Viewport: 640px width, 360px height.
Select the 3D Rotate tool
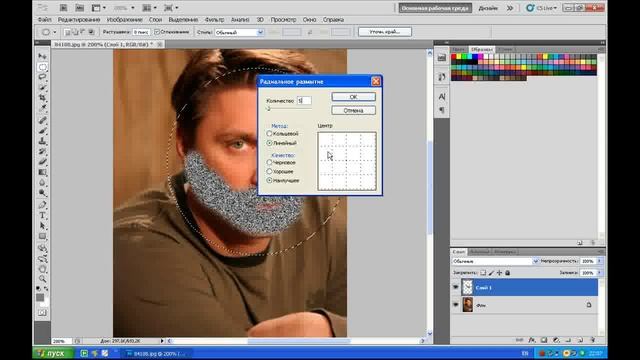coord(42,248)
